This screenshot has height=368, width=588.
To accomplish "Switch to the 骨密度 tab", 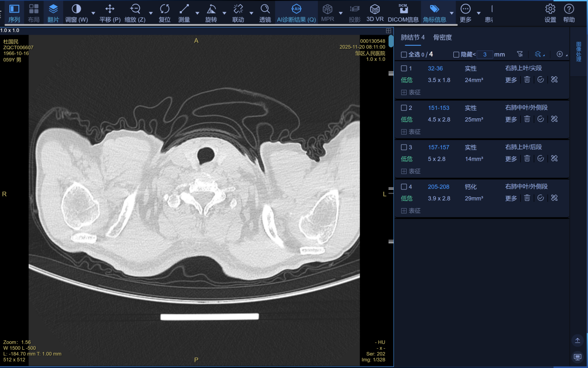I will [x=442, y=37].
